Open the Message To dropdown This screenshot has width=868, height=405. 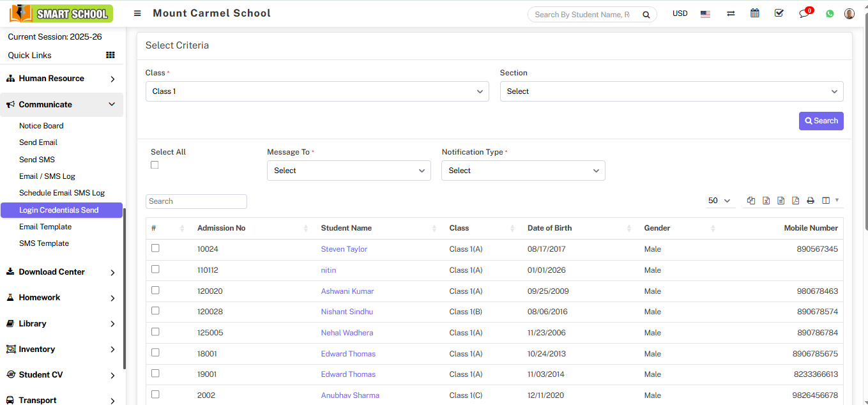349,171
